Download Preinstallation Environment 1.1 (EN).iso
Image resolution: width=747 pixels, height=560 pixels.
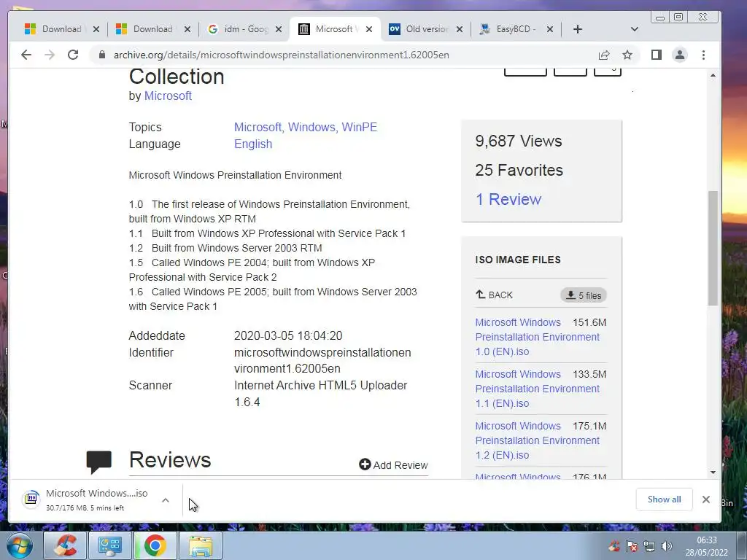tap(537, 389)
